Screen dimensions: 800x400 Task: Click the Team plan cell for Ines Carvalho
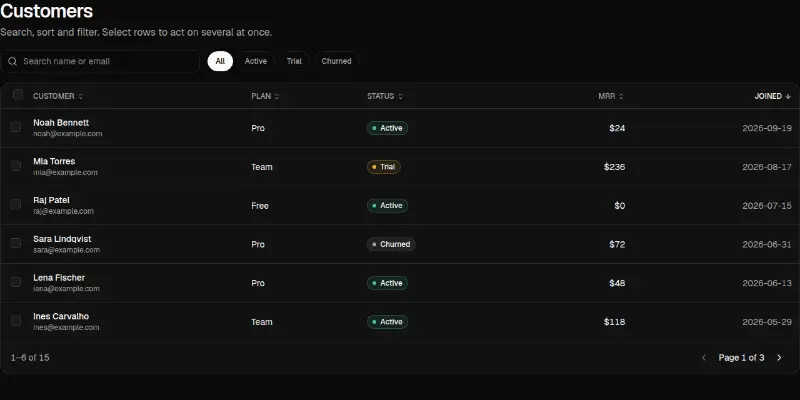262,322
